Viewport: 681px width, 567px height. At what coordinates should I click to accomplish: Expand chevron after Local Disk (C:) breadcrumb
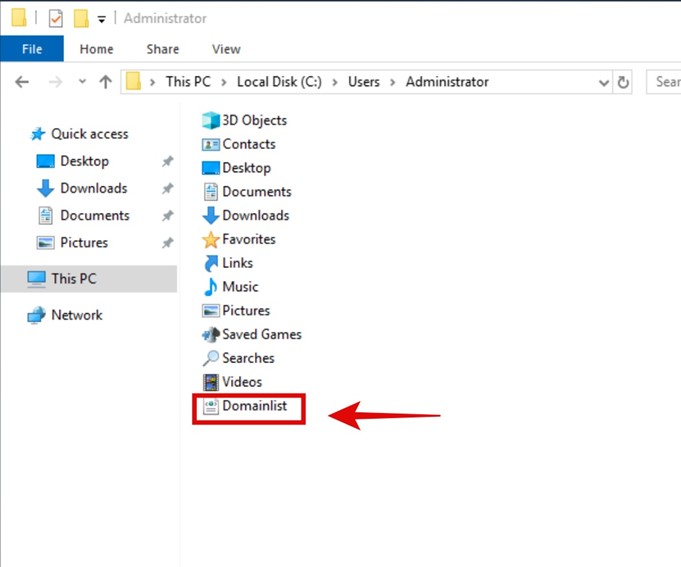[335, 82]
